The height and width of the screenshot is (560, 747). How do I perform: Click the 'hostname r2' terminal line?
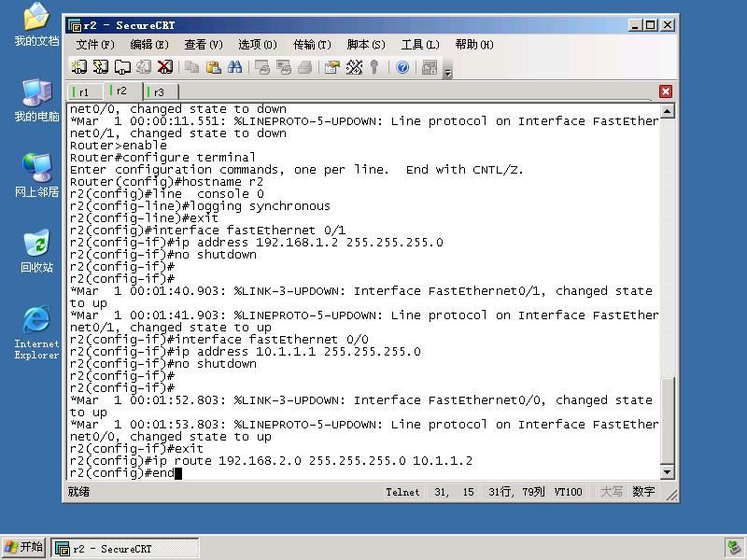pos(166,182)
